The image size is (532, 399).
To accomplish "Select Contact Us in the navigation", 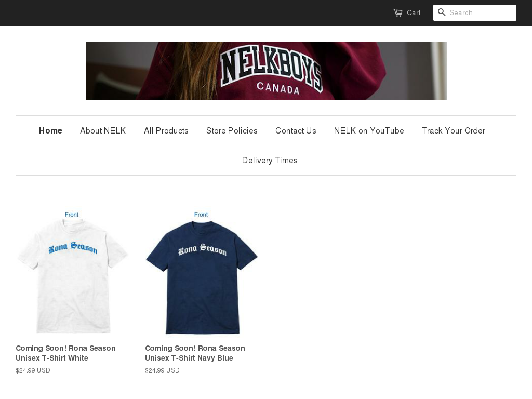I will pos(296,130).
